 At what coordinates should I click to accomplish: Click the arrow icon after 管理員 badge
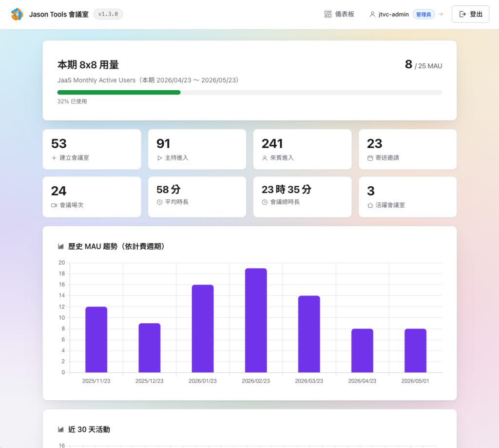point(441,14)
